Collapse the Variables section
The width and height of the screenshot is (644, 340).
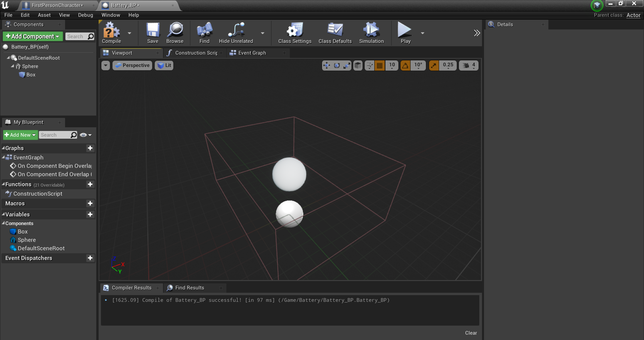(x=3, y=214)
